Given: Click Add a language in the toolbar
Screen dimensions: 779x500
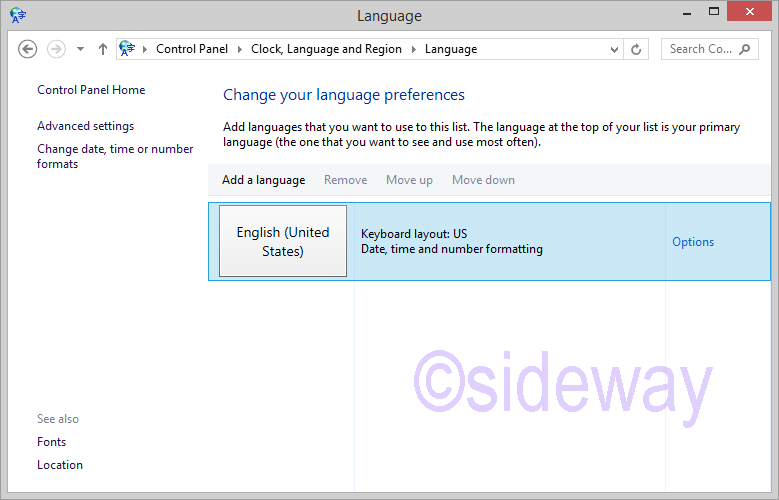Looking at the screenshot, I should tap(263, 180).
